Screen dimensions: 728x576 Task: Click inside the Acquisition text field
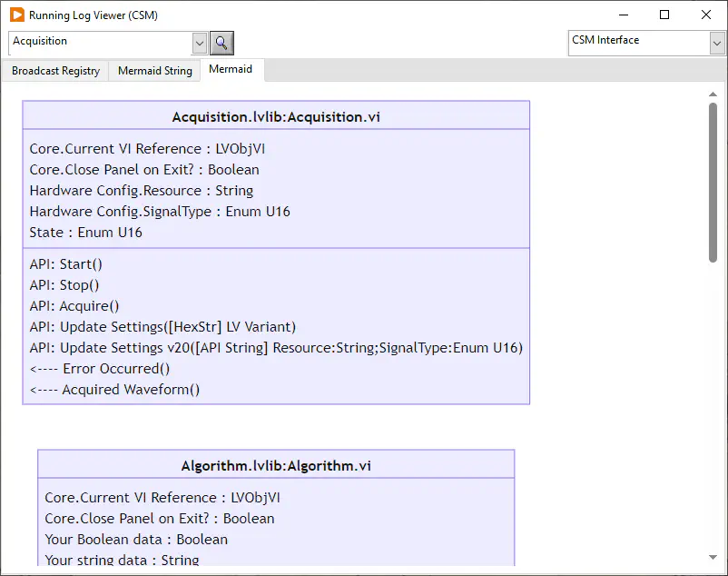point(100,42)
